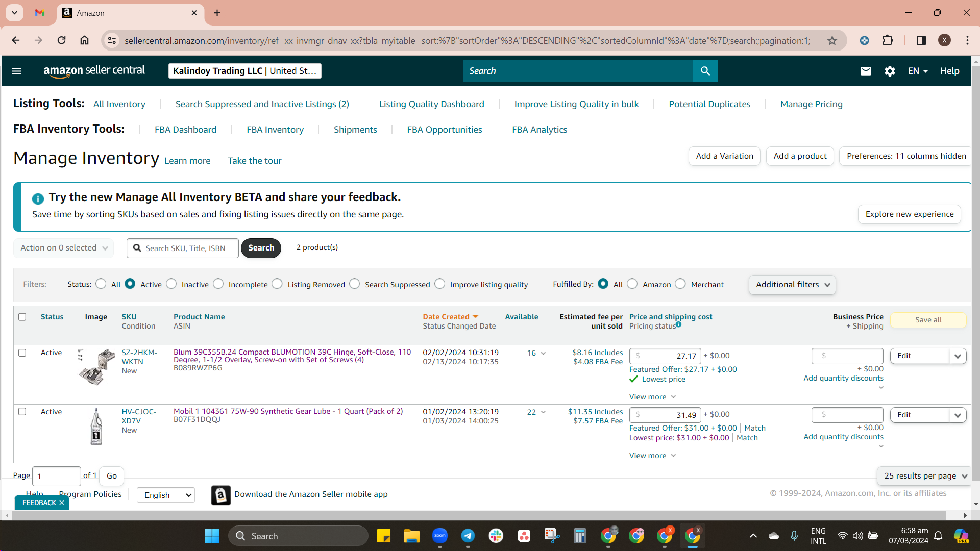Go to browser home page
The width and height of the screenshot is (980, 551).
(x=84, y=40)
